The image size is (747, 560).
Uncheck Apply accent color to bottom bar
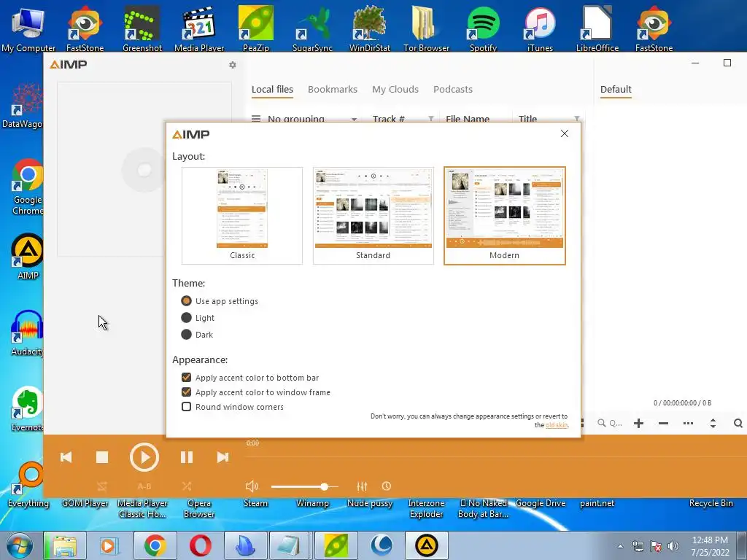[186, 378]
